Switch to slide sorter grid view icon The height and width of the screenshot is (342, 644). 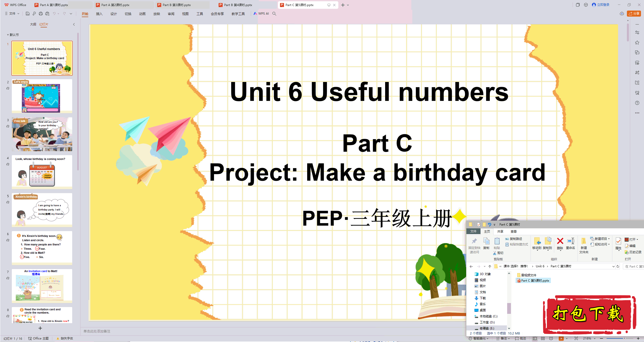(543, 338)
